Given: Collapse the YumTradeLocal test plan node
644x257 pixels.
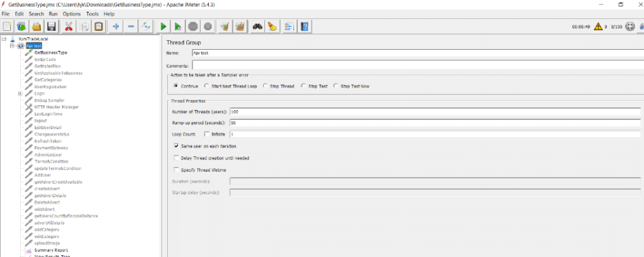Looking at the screenshot, I should (x=4, y=38).
